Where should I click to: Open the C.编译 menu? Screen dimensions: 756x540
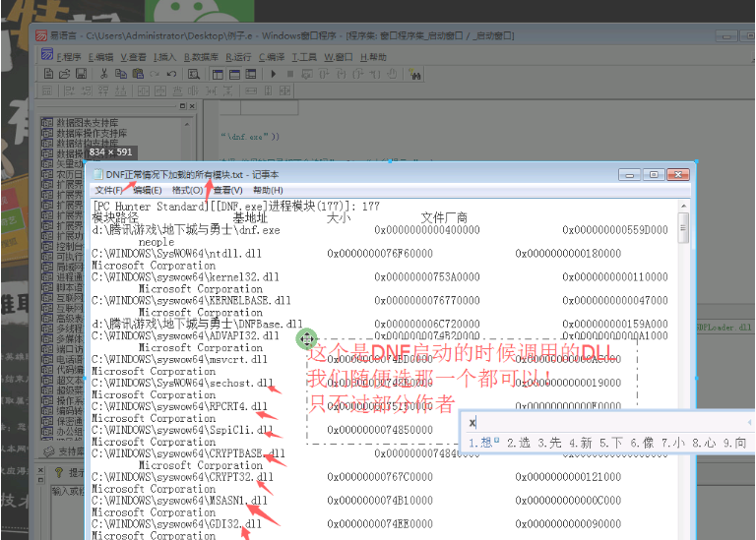[x=272, y=57]
